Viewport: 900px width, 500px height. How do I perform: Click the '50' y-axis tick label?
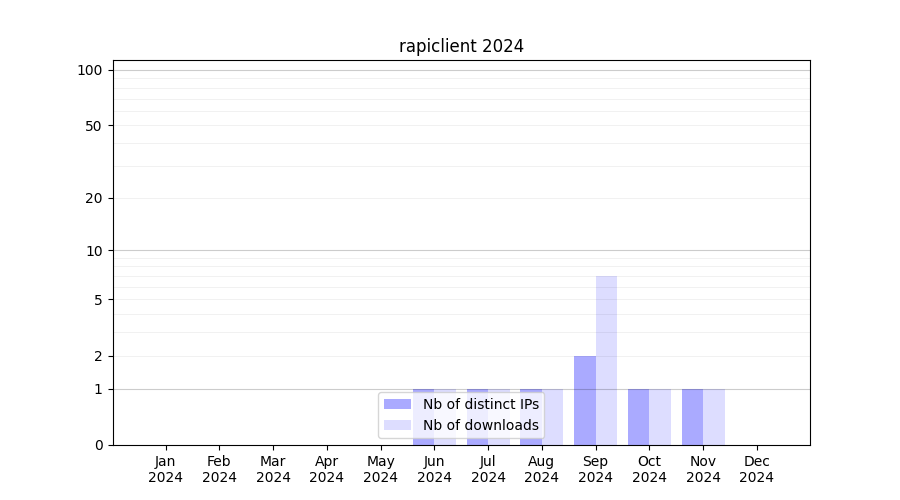pyautogui.click(x=94, y=126)
